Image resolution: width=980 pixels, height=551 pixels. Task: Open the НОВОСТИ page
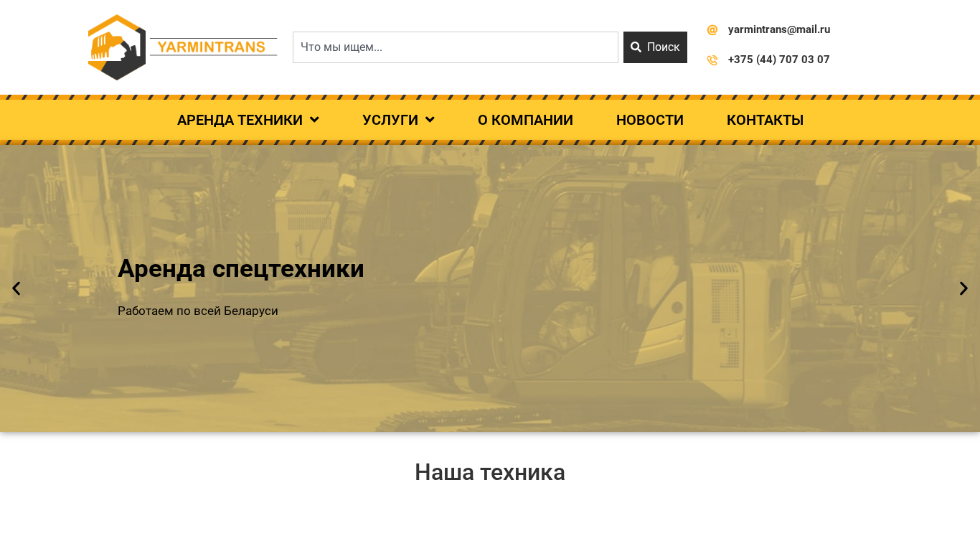[650, 120]
